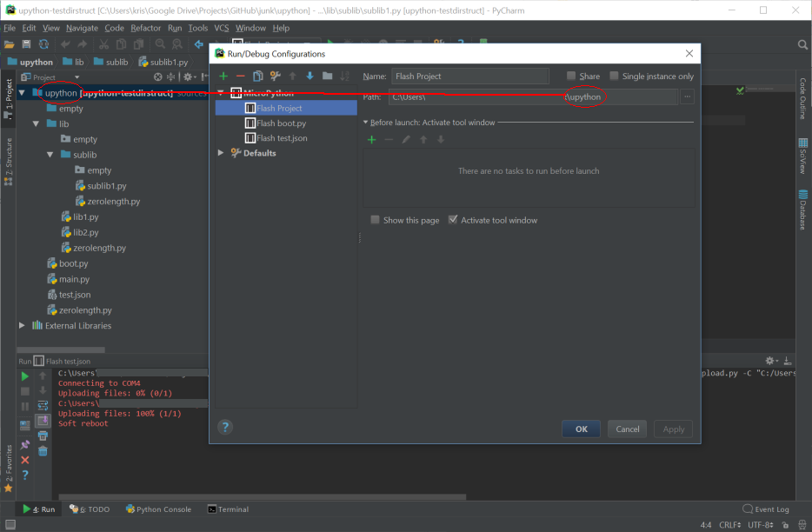Select main.py in project tree

point(74,279)
